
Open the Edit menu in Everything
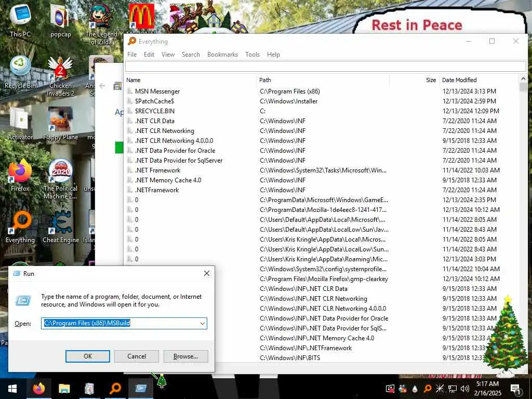pos(149,54)
